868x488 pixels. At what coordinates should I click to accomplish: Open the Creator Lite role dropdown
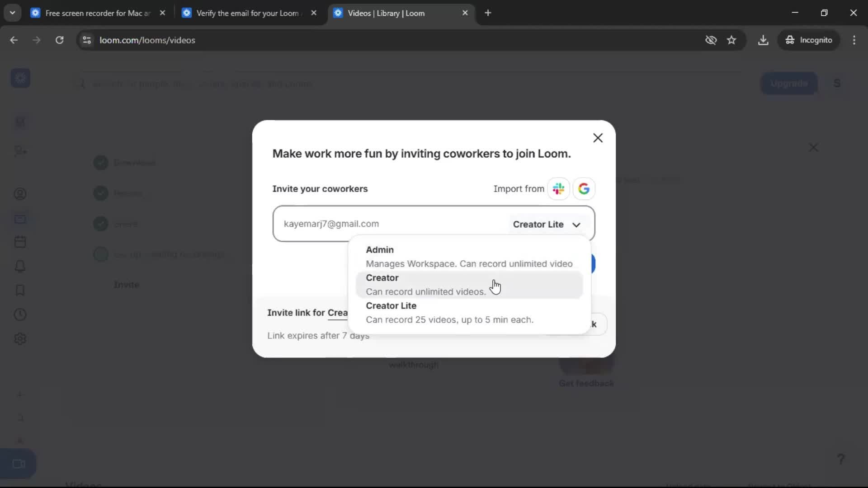pyautogui.click(x=547, y=225)
